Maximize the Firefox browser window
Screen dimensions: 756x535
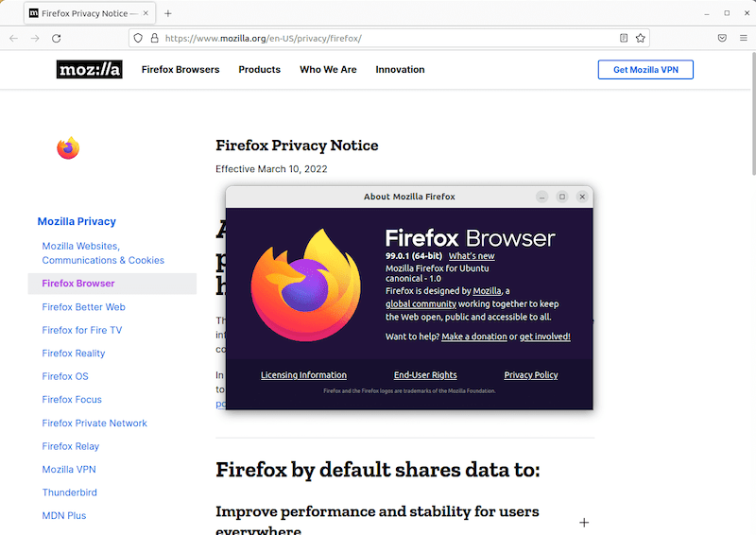click(x=727, y=13)
